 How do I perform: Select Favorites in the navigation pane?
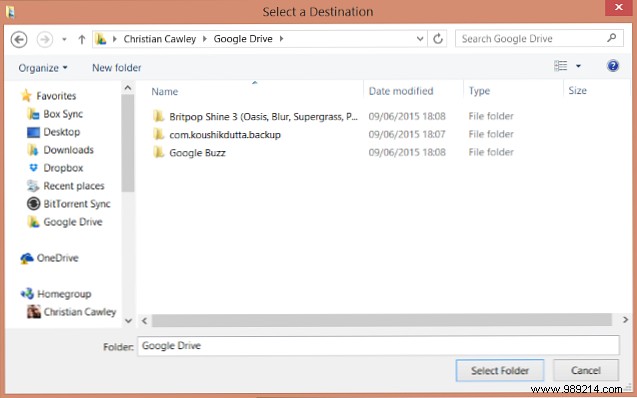(x=56, y=96)
